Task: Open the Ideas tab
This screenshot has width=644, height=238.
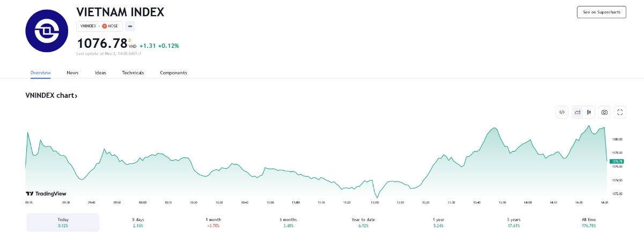Action: click(x=100, y=73)
